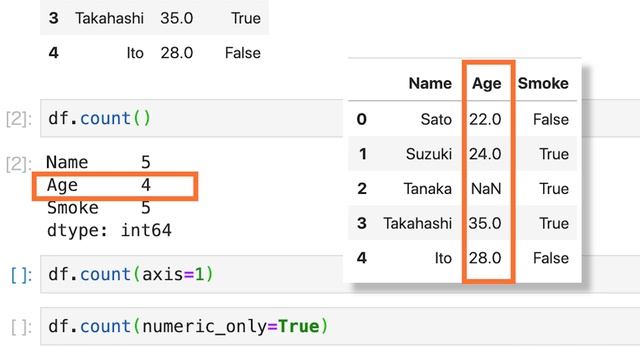
Task: Click the 'Tanaka' cell in popup table
Action: coord(427,189)
